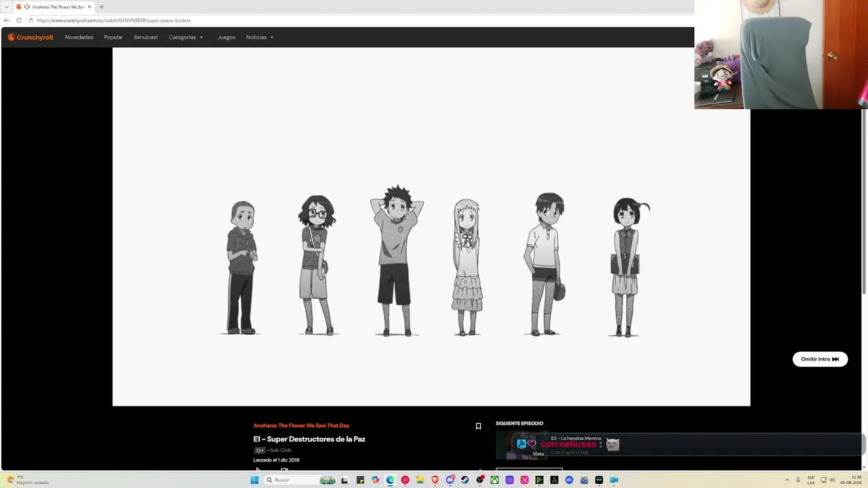868x488 pixels.
Task: Open the network icon in system tray
Action: pos(823,480)
